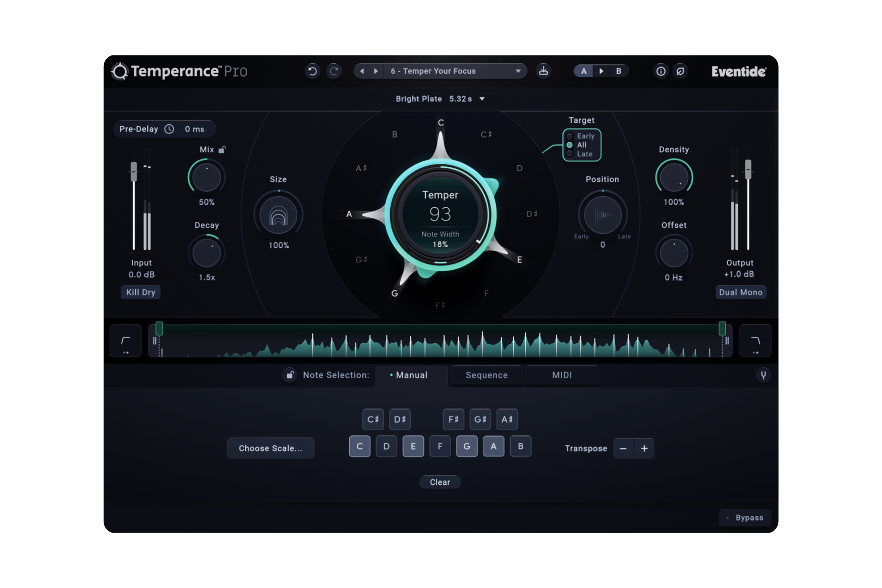Click the low-cut filter shape button
882x588 pixels.
point(126,340)
